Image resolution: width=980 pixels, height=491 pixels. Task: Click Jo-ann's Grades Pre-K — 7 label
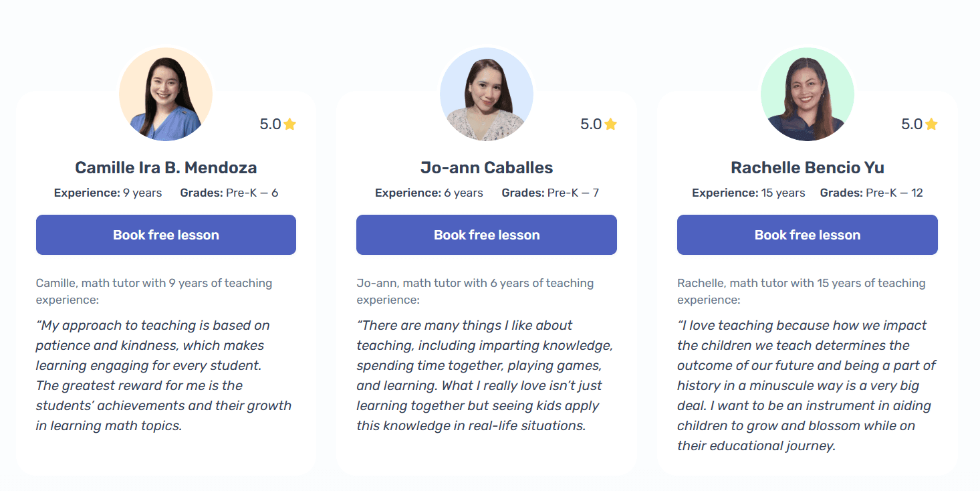(x=550, y=193)
